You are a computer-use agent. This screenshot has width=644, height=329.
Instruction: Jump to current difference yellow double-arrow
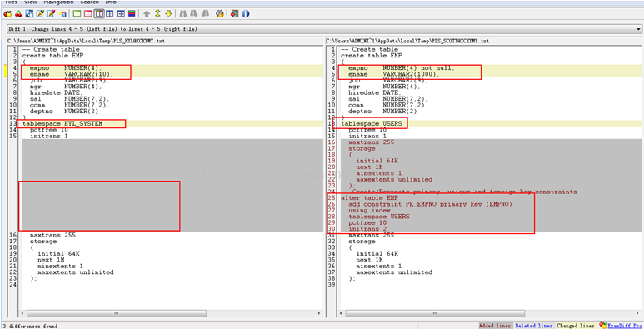[x=157, y=14]
